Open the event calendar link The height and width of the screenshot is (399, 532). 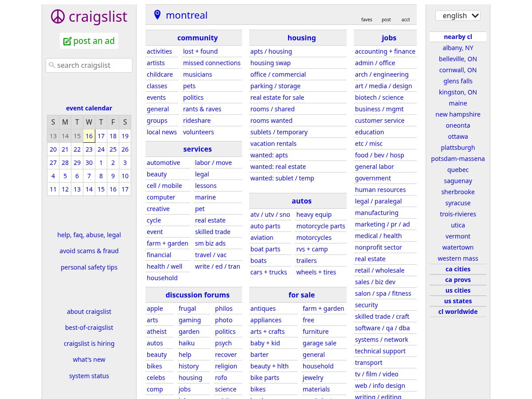[89, 108]
